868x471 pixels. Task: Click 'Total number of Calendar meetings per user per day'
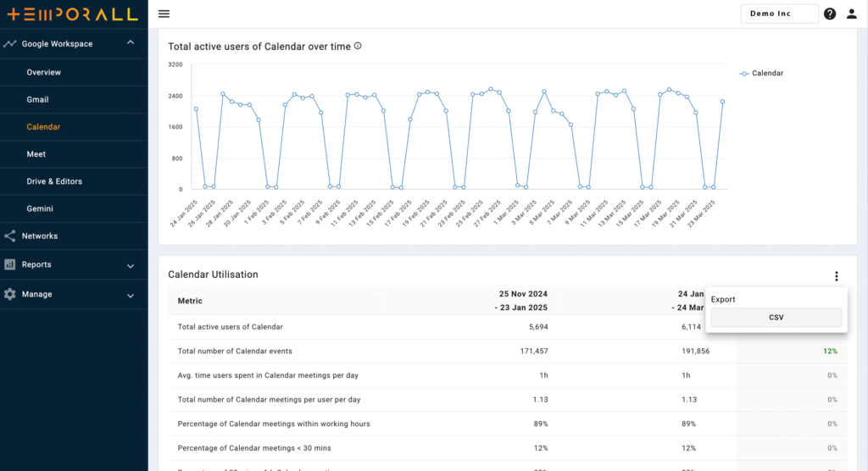tap(269, 400)
